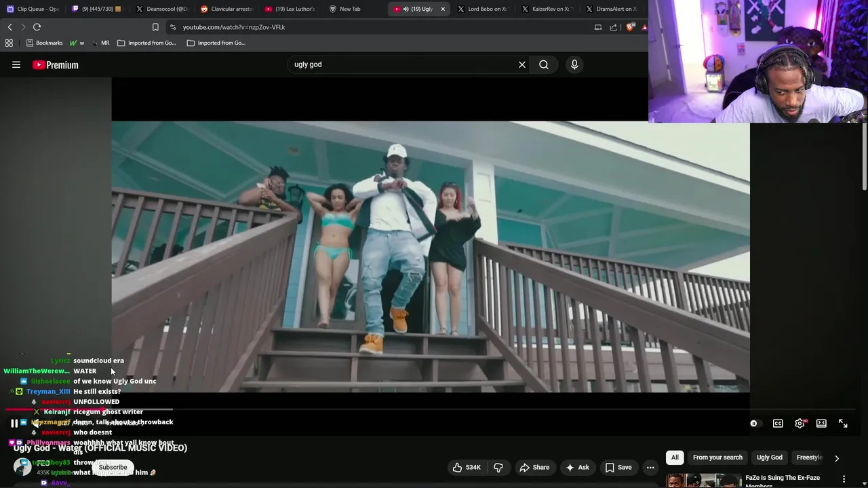Click the music video player frame
Screen dimensions: 868x488
click(x=431, y=257)
